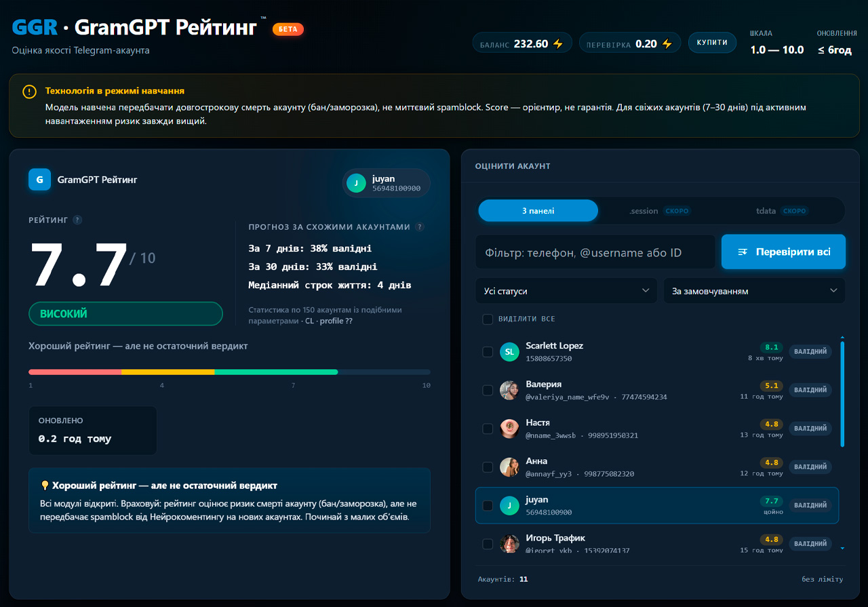868x607 pixels.
Task: Click the name Игорь Трафик in the list
Action: tap(555, 539)
